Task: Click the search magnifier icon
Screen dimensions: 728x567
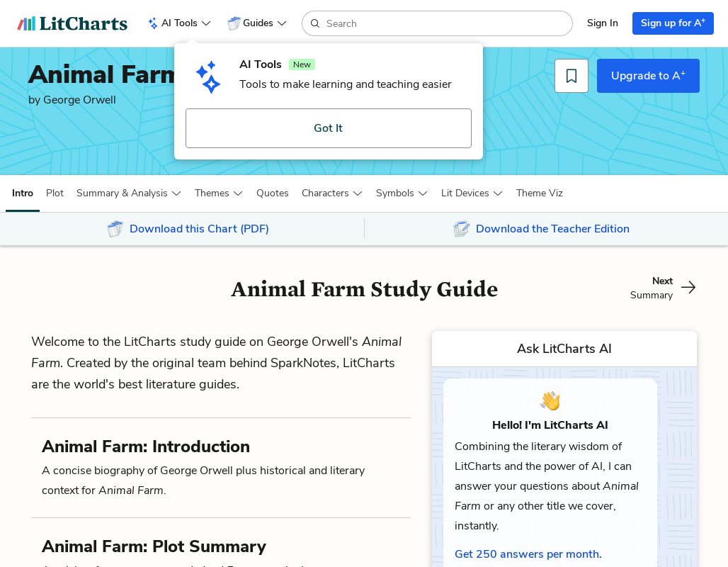Action: 315,23
